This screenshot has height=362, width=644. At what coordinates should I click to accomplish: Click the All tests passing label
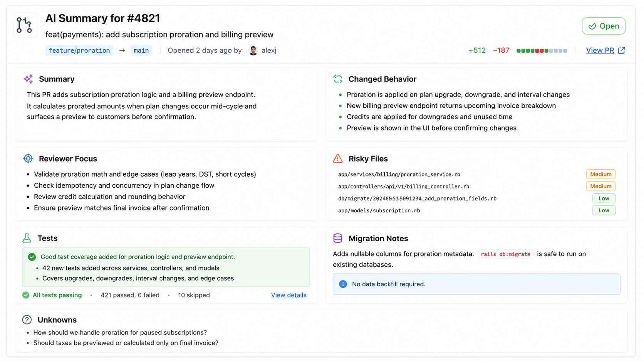pyautogui.click(x=57, y=295)
